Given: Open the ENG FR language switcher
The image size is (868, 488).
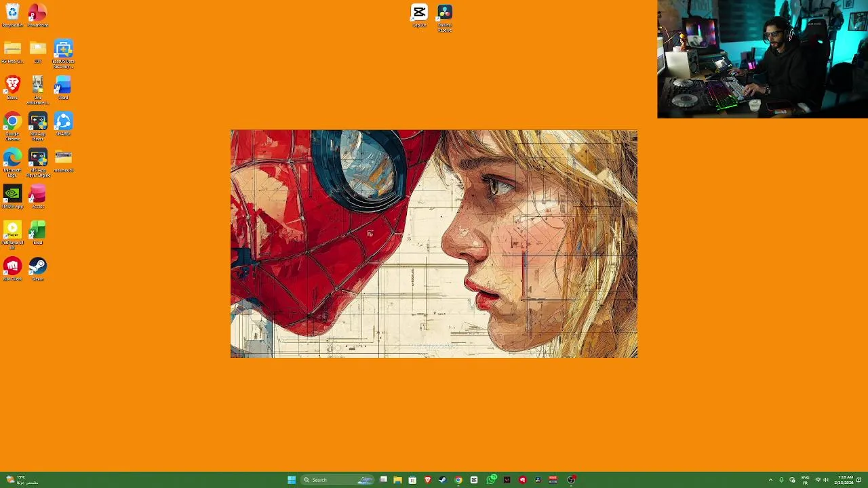Looking at the screenshot, I should 805,480.
